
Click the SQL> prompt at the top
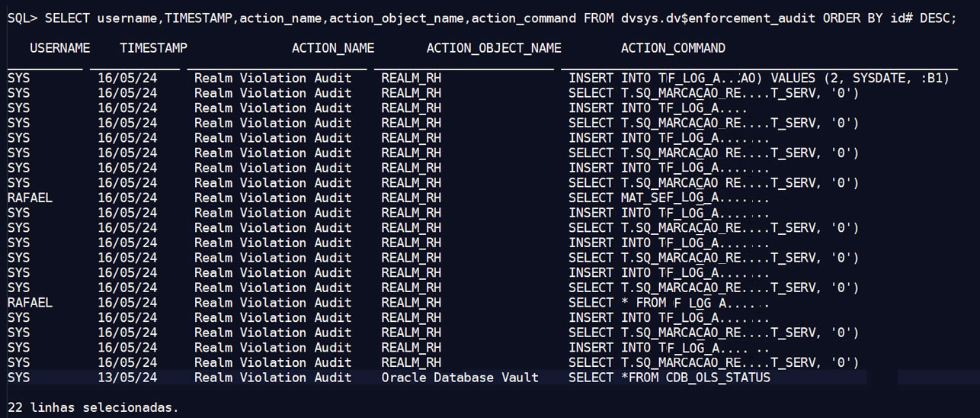22,18
